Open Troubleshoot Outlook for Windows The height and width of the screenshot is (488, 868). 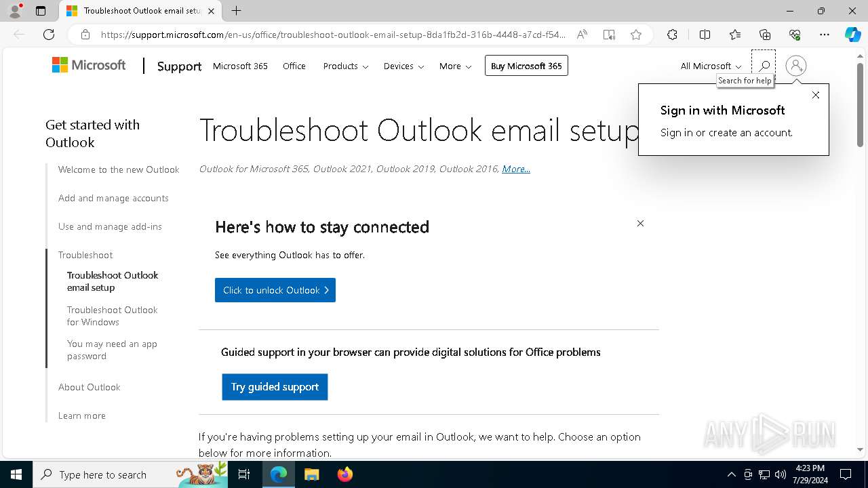coord(112,316)
